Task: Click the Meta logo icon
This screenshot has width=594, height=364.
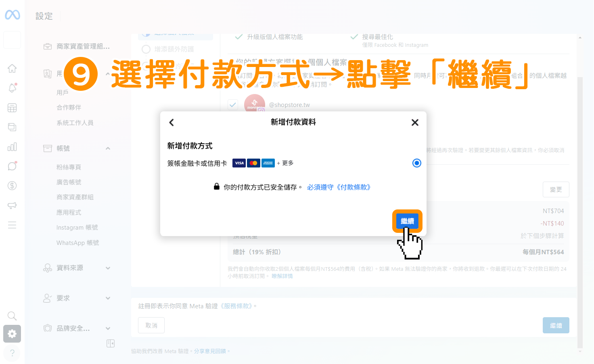Action: click(x=12, y=15)
